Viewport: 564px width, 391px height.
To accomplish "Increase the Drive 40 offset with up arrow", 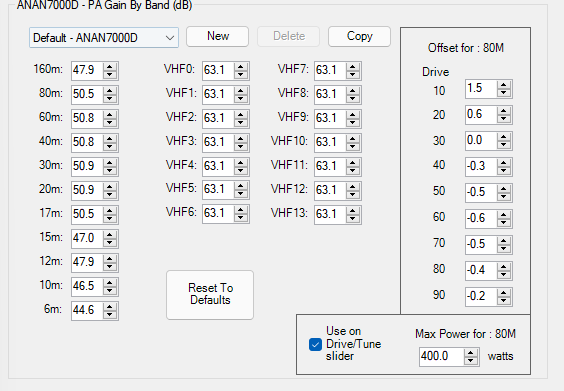I will coord(504,163).
